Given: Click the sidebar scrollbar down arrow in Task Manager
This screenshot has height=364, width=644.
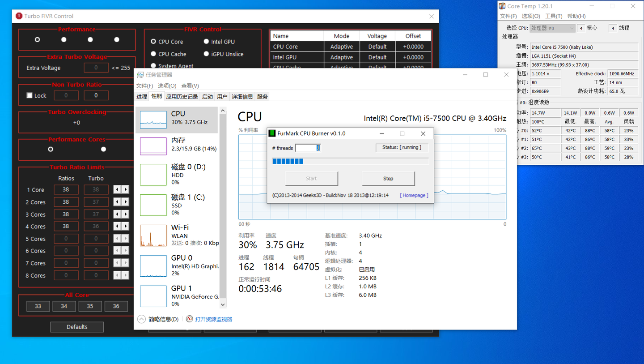Looking at the screenshot, I should (x=223, y=304).
